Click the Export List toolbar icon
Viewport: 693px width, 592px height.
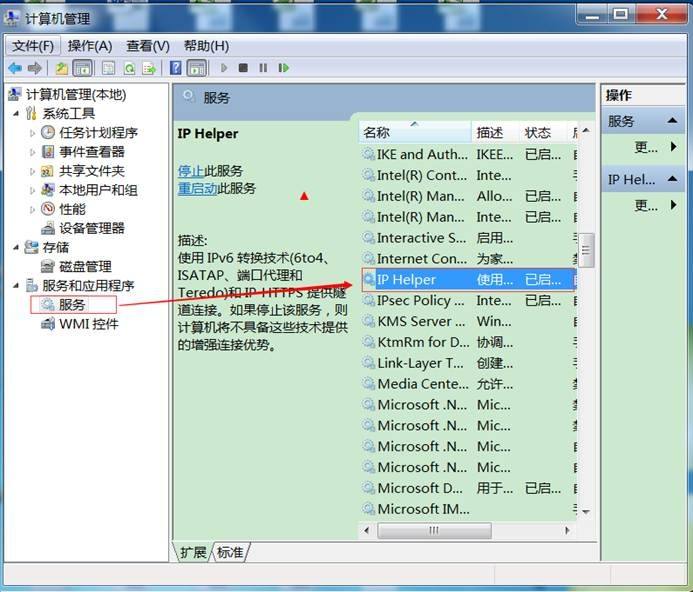coord(149,68)
